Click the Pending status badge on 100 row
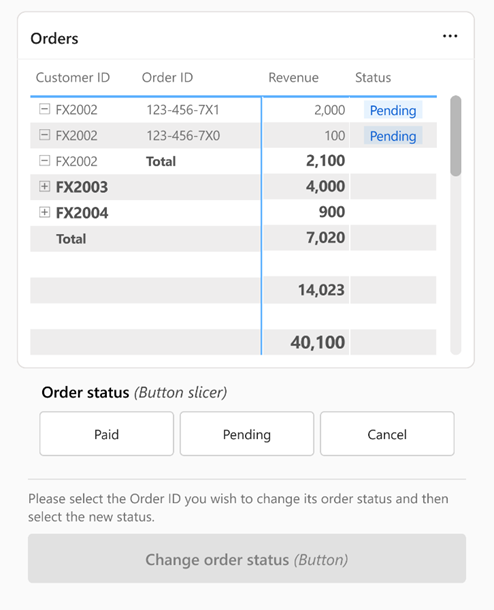 [393, 136]
